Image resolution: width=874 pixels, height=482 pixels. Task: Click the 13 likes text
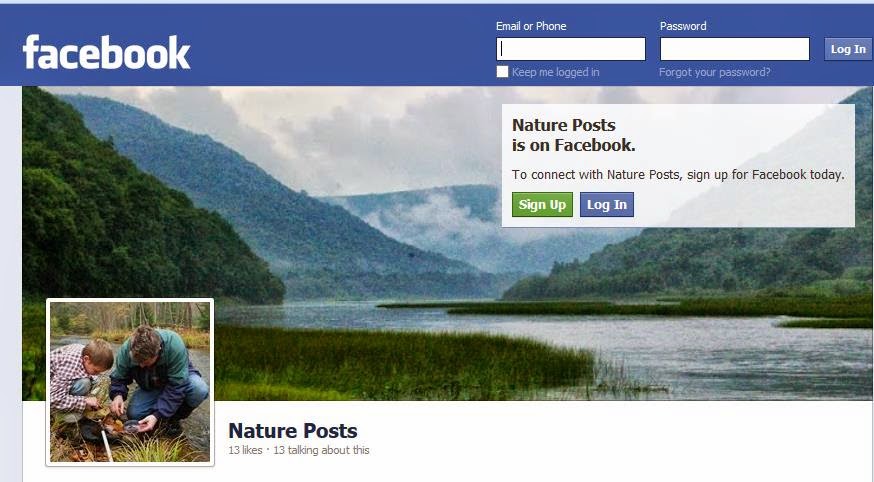[245, 450]
